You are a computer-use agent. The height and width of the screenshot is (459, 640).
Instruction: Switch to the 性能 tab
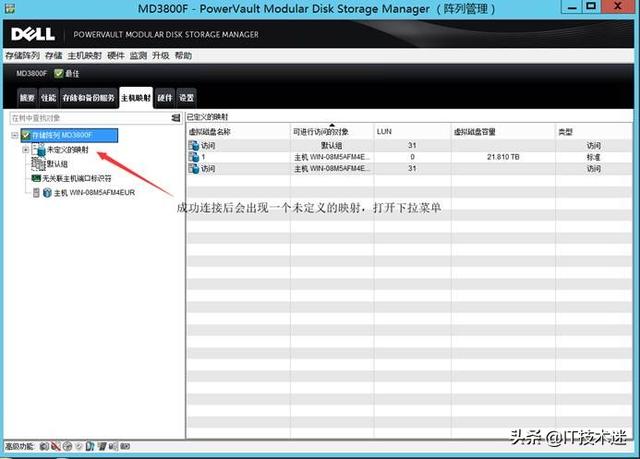[49, 98]
